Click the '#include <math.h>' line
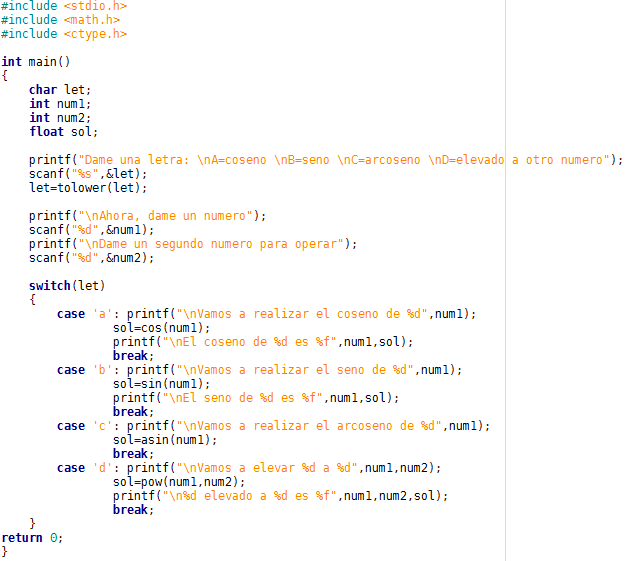Image resolution: width=626 pixels, height=561 pixels. coord(60,20)
